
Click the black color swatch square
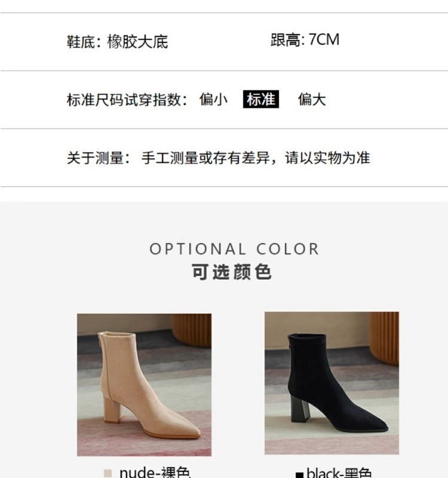coord(300,475)
